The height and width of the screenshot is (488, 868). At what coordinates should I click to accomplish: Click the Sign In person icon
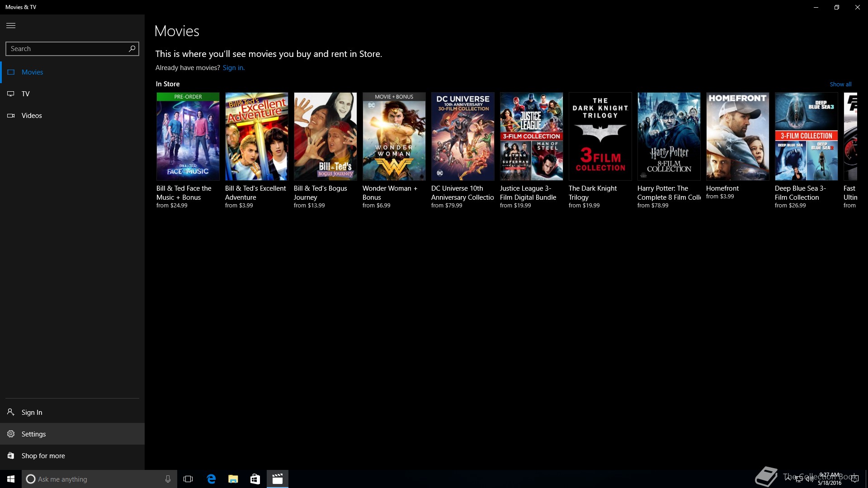pyautogui.click(x=11, y=412)
